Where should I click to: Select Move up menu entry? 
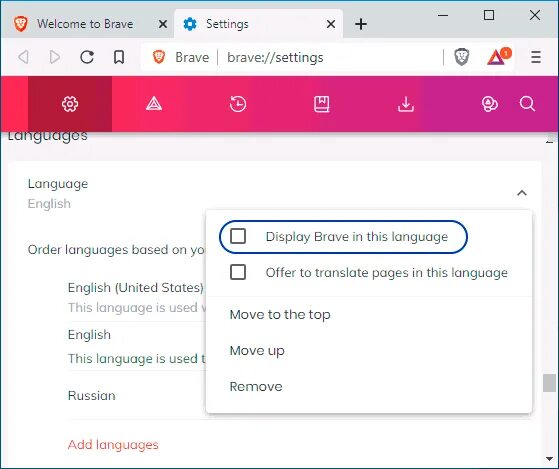(x=369, y=351)
